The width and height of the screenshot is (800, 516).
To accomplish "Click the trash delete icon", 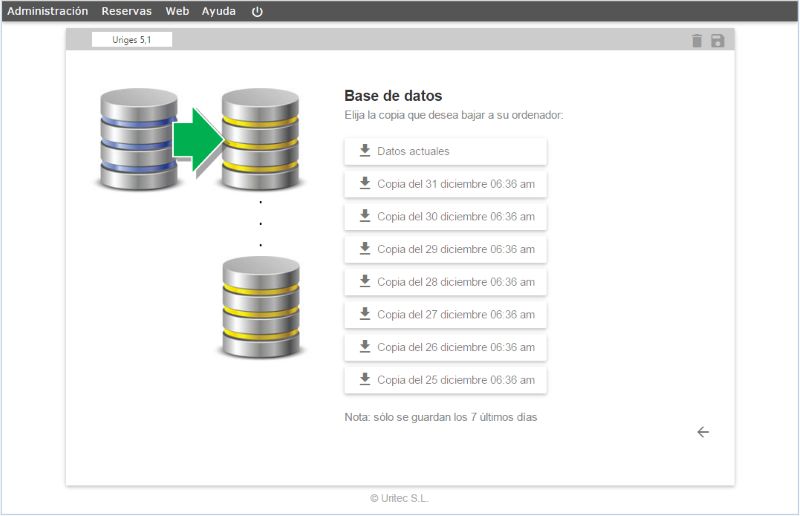I will [696, 40].
